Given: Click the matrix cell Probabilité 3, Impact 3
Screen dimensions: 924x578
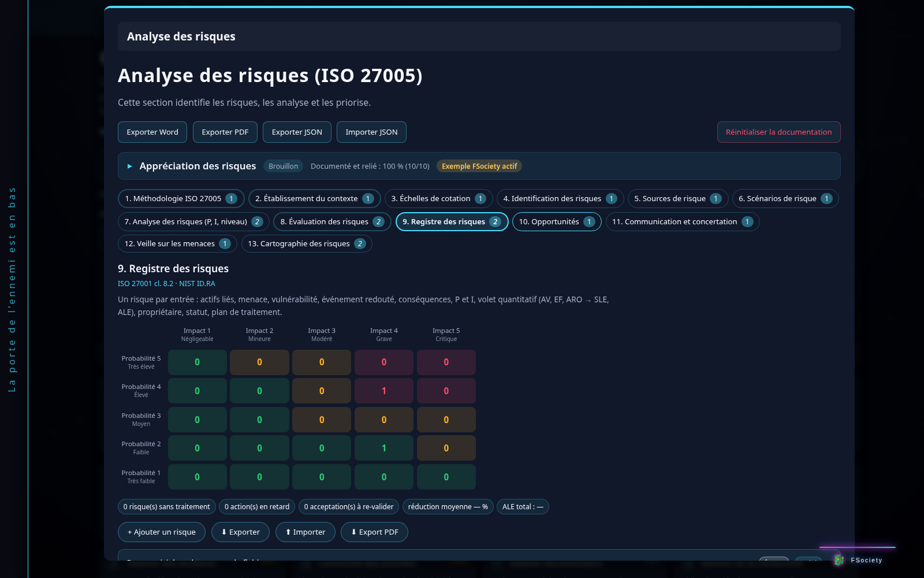Looking at the screenshot, I should (322, 420).
